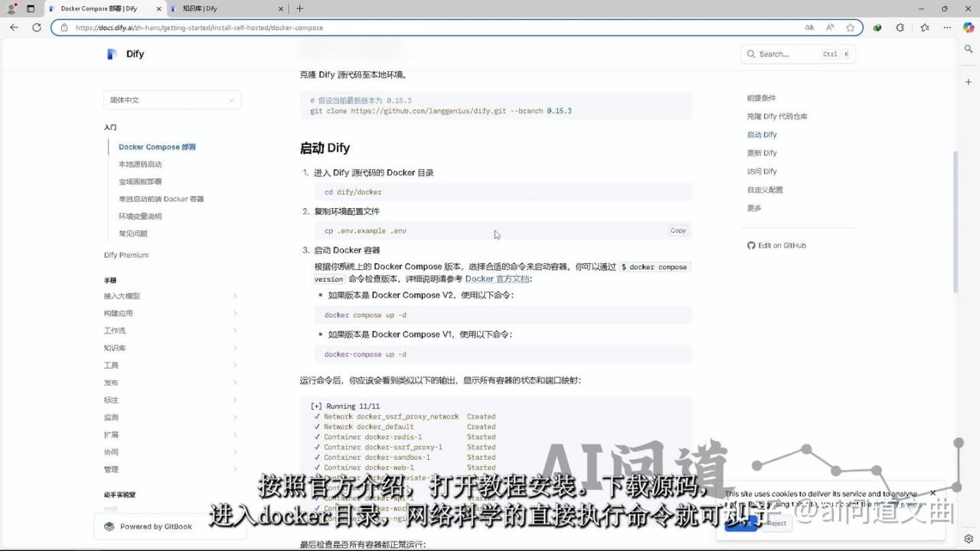Open 常见问题 in the sidebar
Screen dimensions: 980x551
[x=133, y=233]
